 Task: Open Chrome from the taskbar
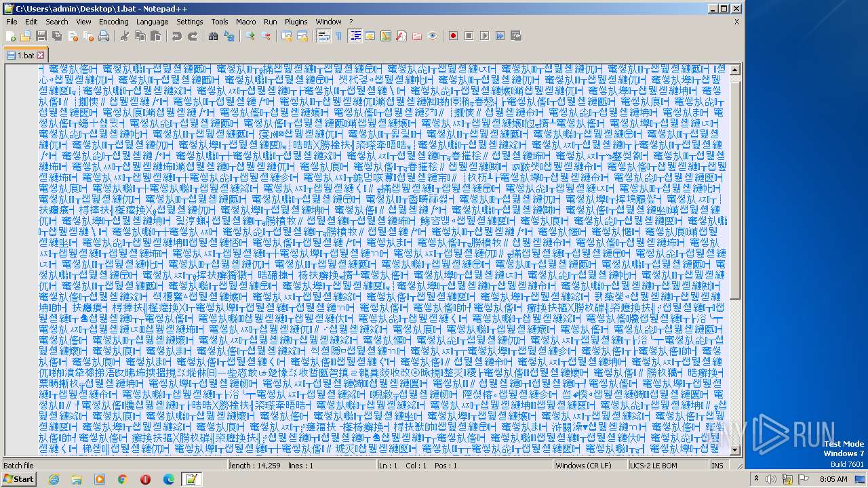(x=123, y=479)
